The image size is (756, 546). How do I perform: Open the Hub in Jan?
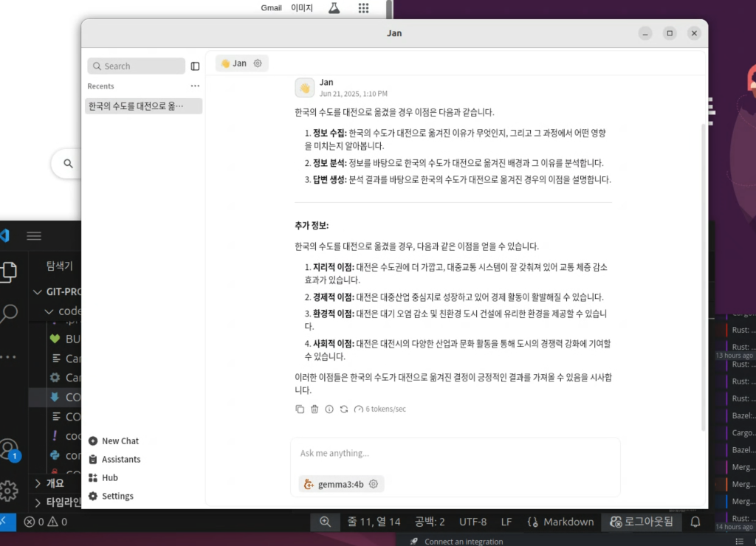pyautogui.click(x=103, y=477)
